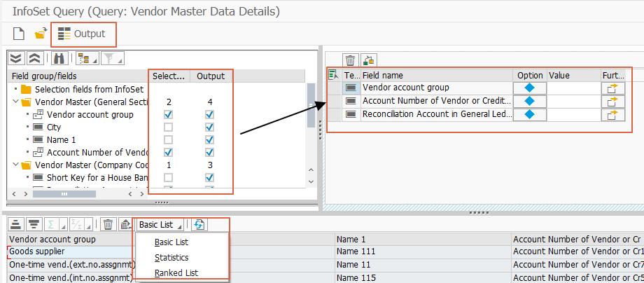644x283 pixels.
Task: Click the Goods supplier cell in the output list
Action: pos(70,251)
